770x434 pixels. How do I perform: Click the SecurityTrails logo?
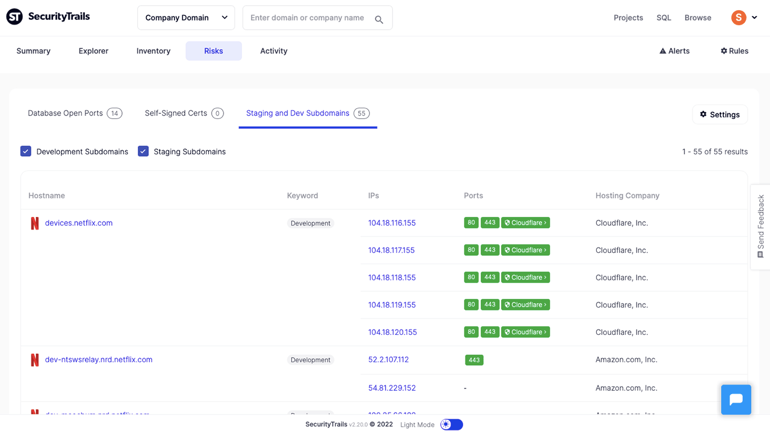(48, 17)
